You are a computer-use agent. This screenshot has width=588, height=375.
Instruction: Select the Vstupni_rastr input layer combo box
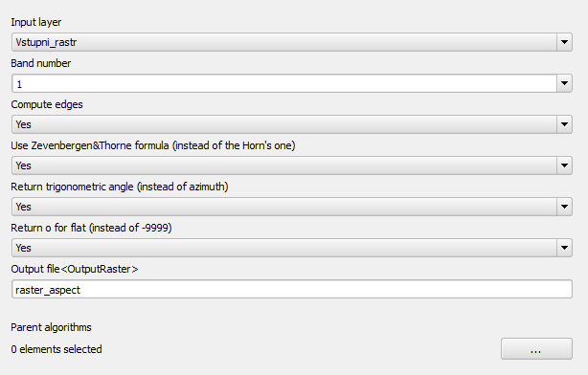pyautogui.click(x=292, y=42)
